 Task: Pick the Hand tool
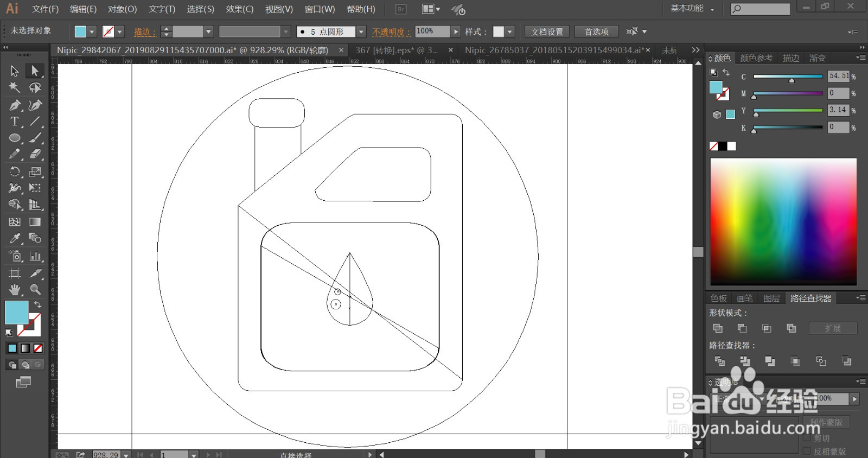coord(15,289)
